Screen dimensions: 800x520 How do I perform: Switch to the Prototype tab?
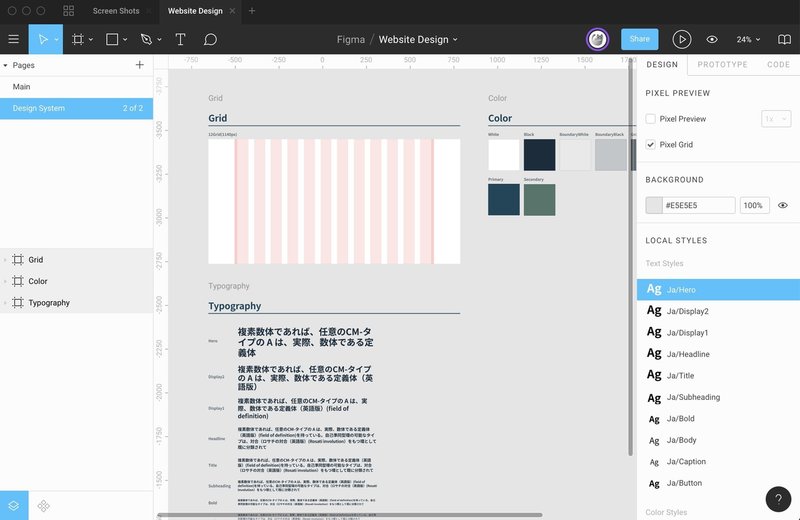[722, 65]
